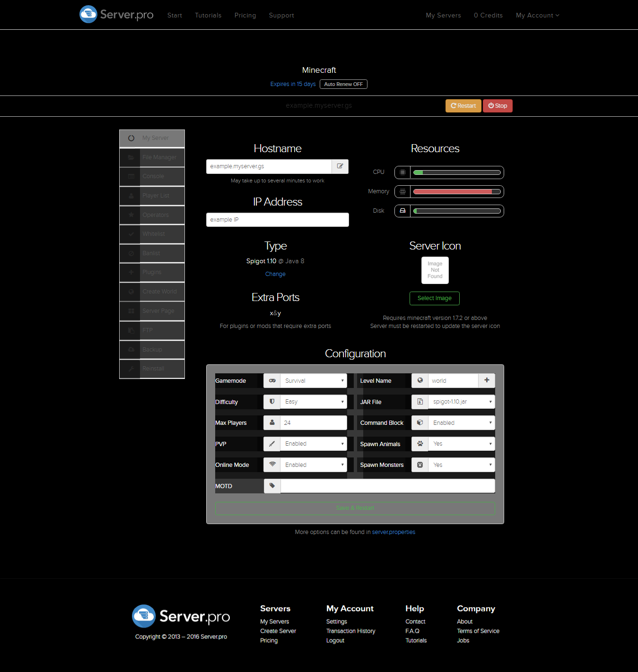Toggle Auto Renew OFF setting

click(343, 84)
